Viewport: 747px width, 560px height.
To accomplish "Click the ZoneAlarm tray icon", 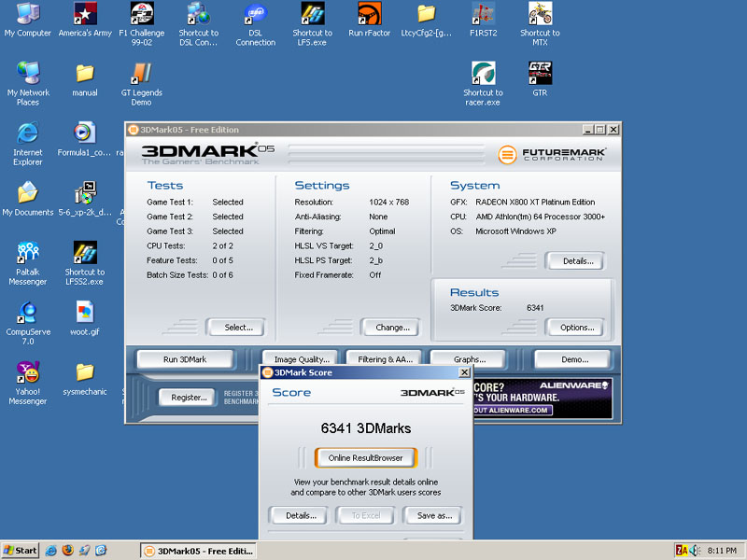I will click(x=682, y=551).
